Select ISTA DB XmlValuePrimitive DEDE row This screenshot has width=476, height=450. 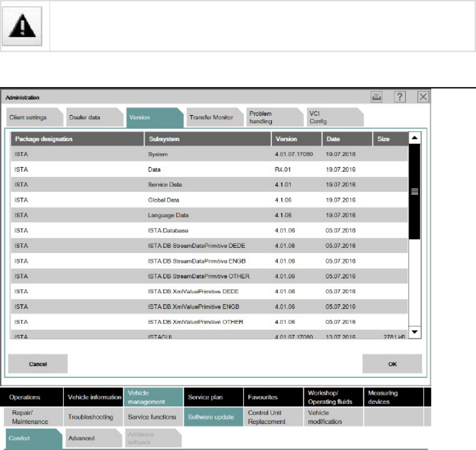(209, 291)
